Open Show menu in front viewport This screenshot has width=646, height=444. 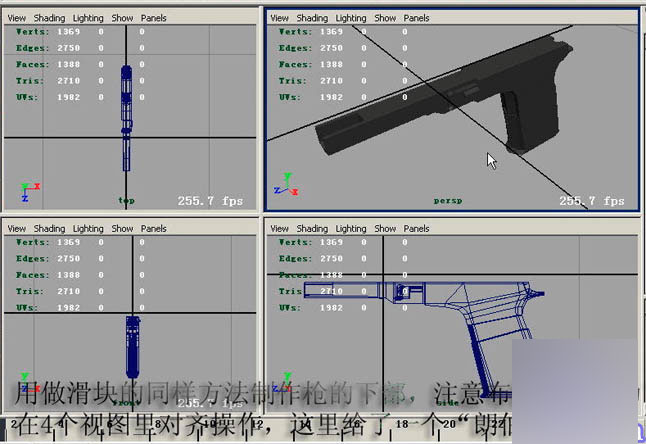[x=122, y=229]
